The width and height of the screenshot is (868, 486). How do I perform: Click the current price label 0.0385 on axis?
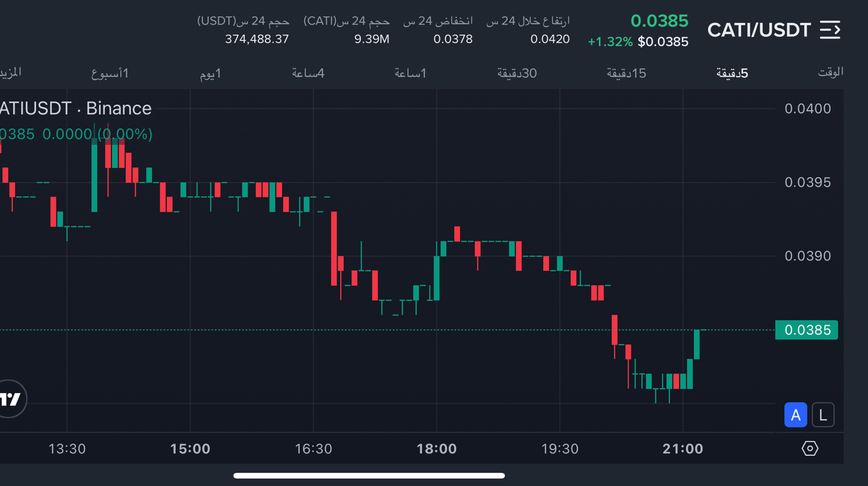807,330
